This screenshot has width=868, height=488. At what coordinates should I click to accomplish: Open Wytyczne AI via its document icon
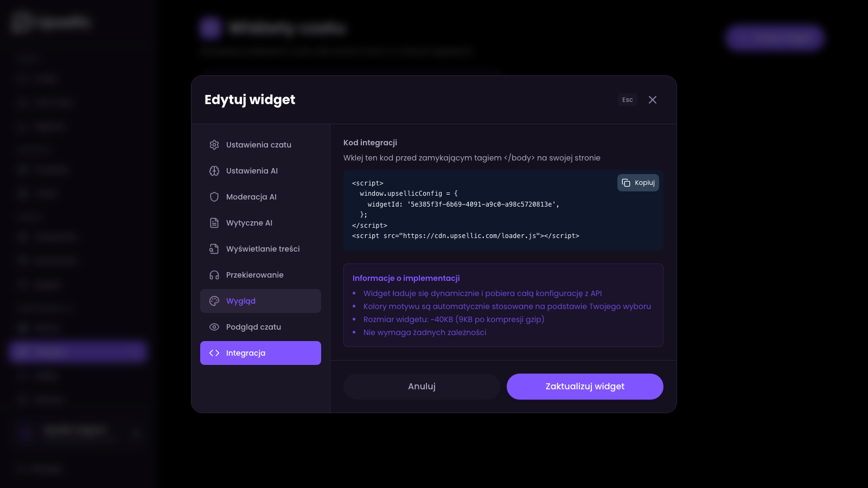[215, 223]
